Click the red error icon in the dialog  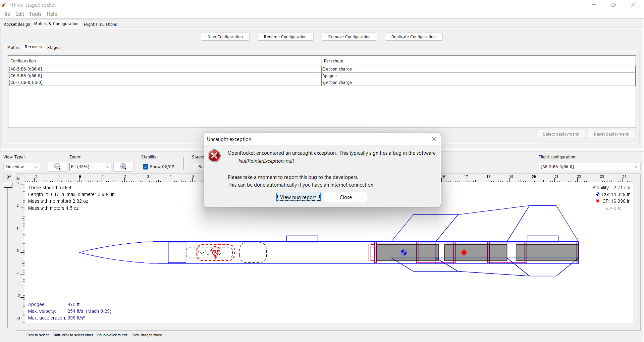click(x=214, y=156)
